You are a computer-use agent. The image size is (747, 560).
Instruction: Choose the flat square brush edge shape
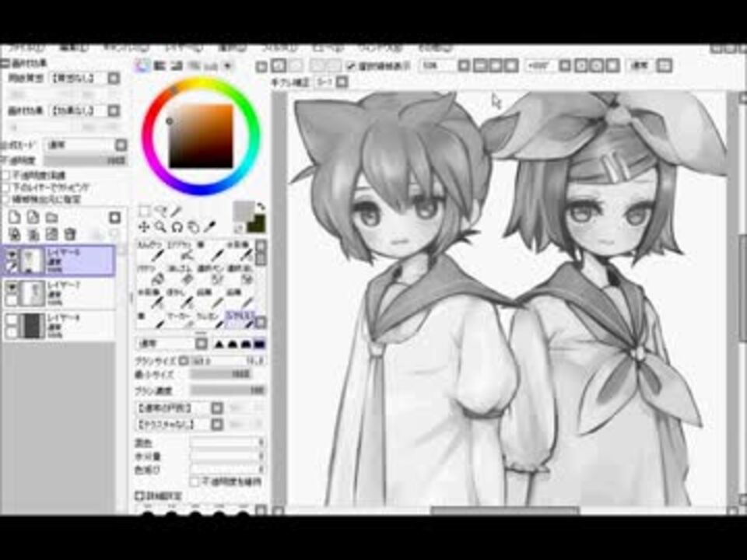tap(260, 344)
